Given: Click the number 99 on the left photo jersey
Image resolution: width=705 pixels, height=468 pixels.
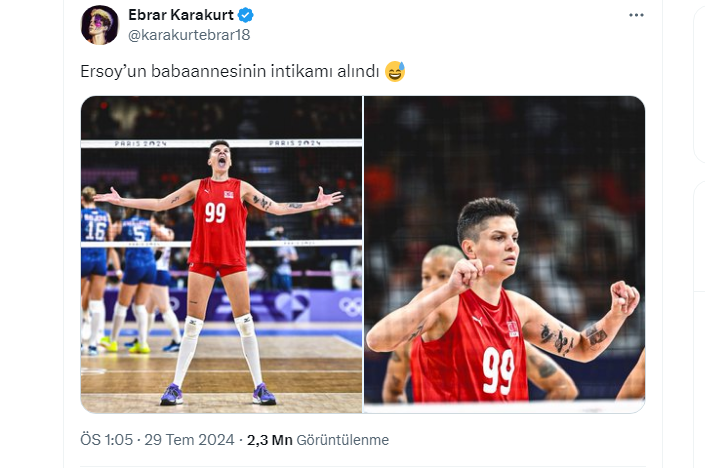Looking at the screenshot, I should pos(215,212).
